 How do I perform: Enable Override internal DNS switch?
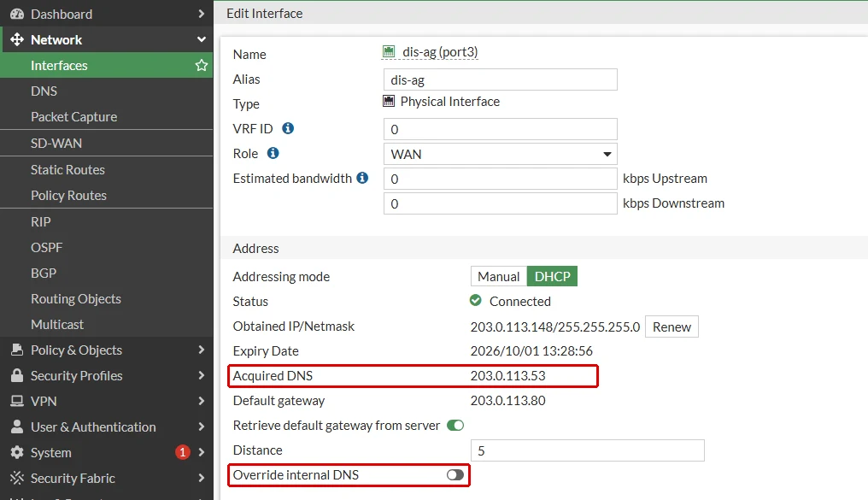tap(455, 475)
